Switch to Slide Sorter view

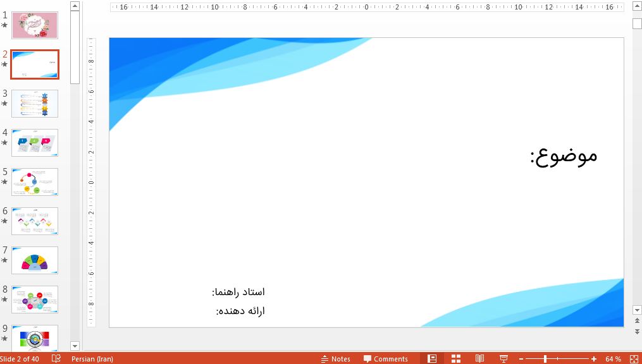456,358
